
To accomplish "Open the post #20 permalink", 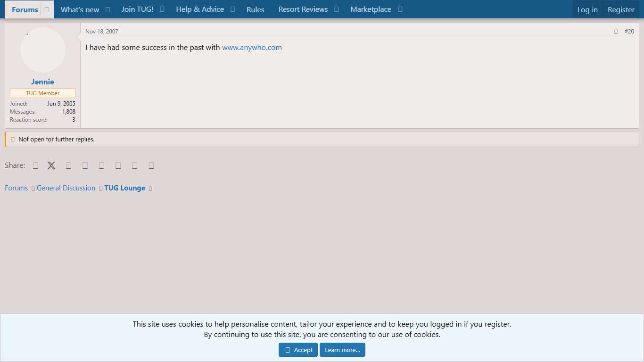I will coord(629,32).
